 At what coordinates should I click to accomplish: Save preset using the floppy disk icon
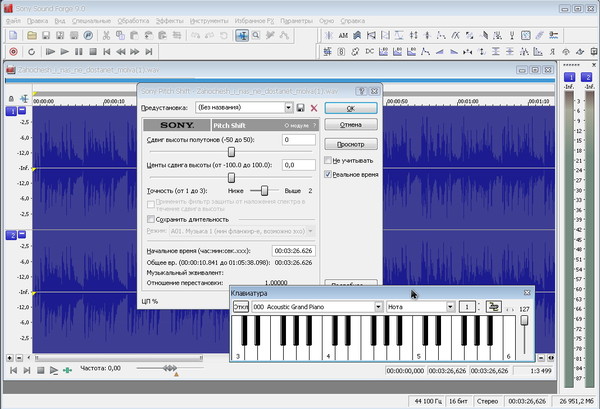tap(300, 108)
